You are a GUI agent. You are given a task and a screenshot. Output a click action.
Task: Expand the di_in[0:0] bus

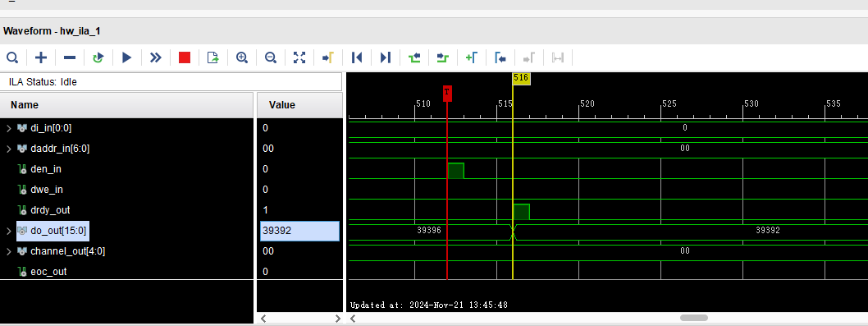point(8,128)
